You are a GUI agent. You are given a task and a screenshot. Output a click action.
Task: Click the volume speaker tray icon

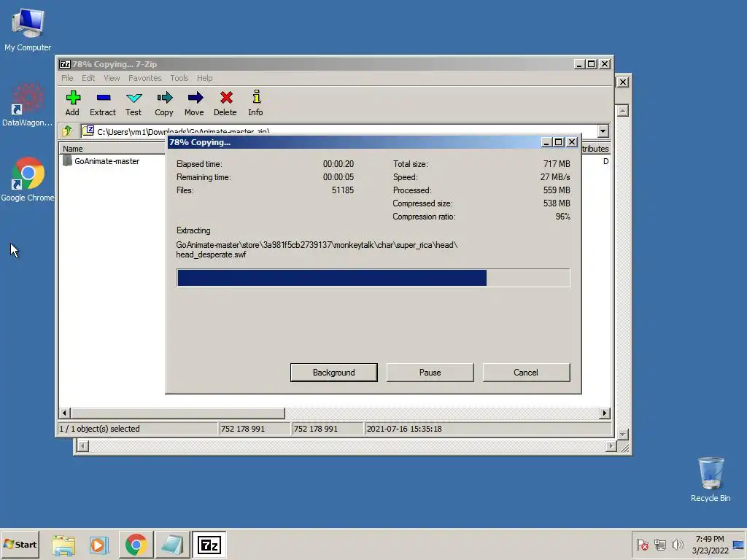coord(677,545)
